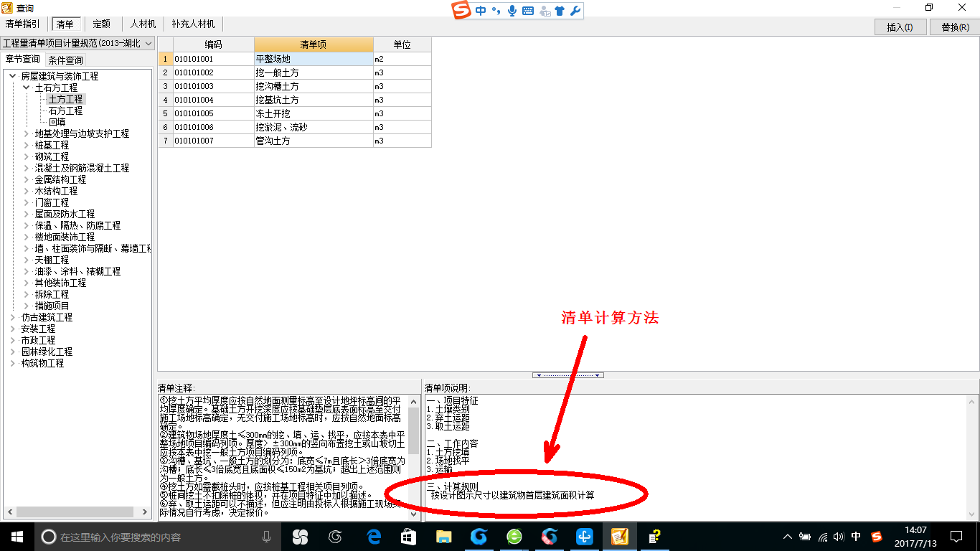The width and height of the screenshot is (980, 551).
Task: Toggle punctuation mode in Sogou bar
Action: 496,11
